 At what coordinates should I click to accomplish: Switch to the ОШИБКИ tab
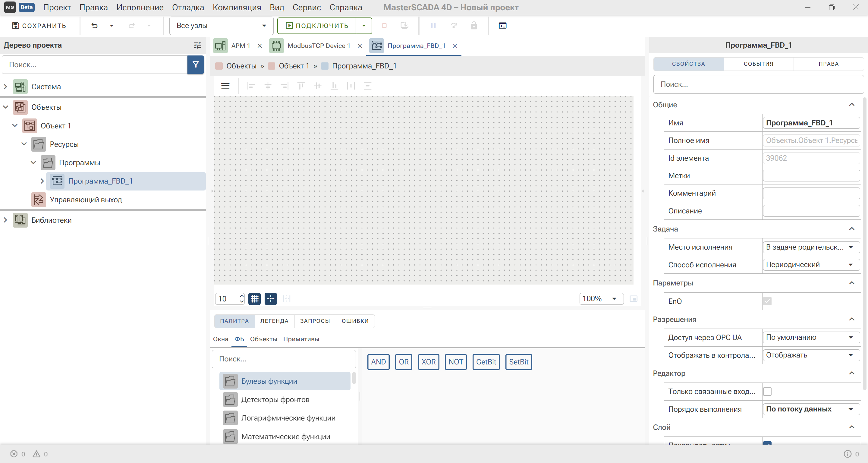[x=355, y=321]
